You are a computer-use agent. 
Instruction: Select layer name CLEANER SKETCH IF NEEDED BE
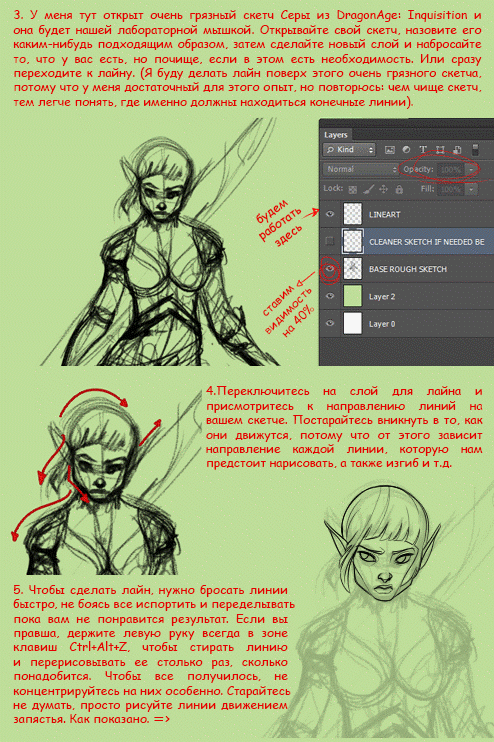point(427,242)
